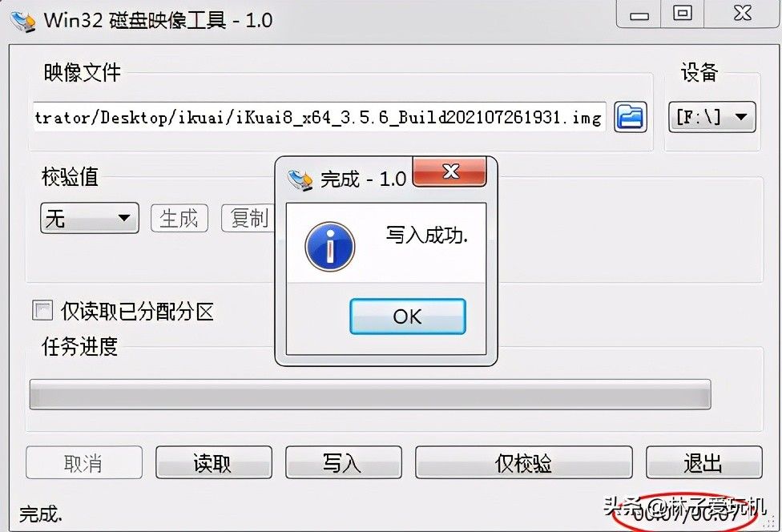
Task: Minimize the Win32 磁盘映像工具 window
Action: click(639, 14)
